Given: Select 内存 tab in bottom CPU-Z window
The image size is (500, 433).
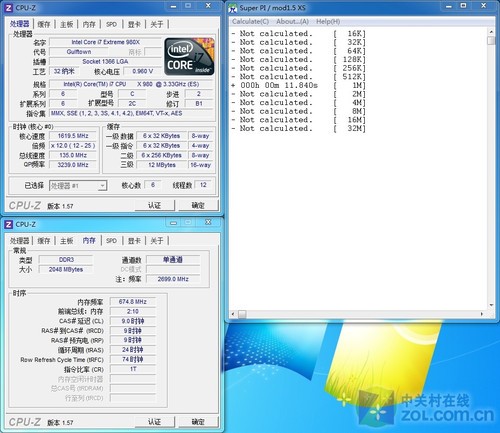Looking at the screenshot, I should point(89,240).
